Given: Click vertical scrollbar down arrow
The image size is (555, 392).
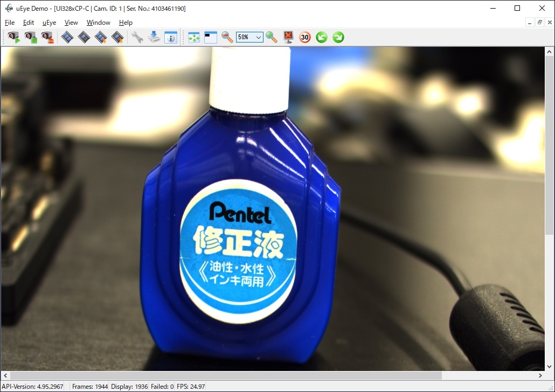Looking at the screenshot, I should click(549, 367).
